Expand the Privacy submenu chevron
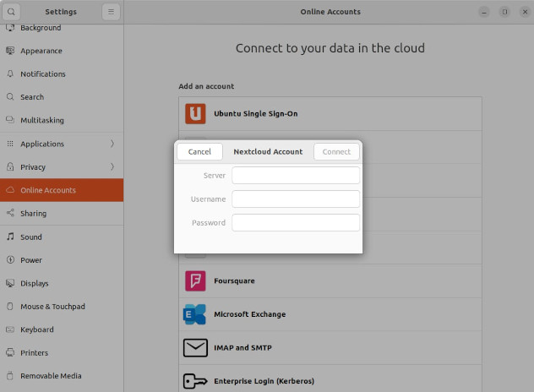 click(112, 167)
